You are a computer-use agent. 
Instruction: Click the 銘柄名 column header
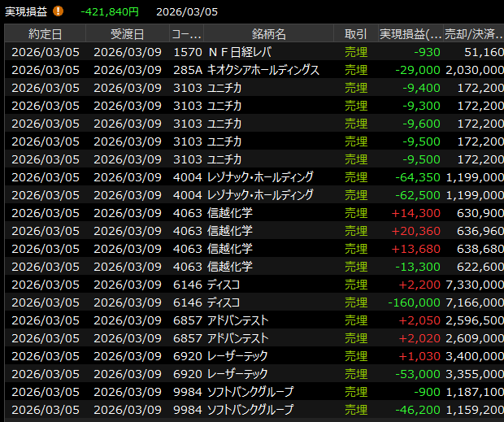(268, 34)
